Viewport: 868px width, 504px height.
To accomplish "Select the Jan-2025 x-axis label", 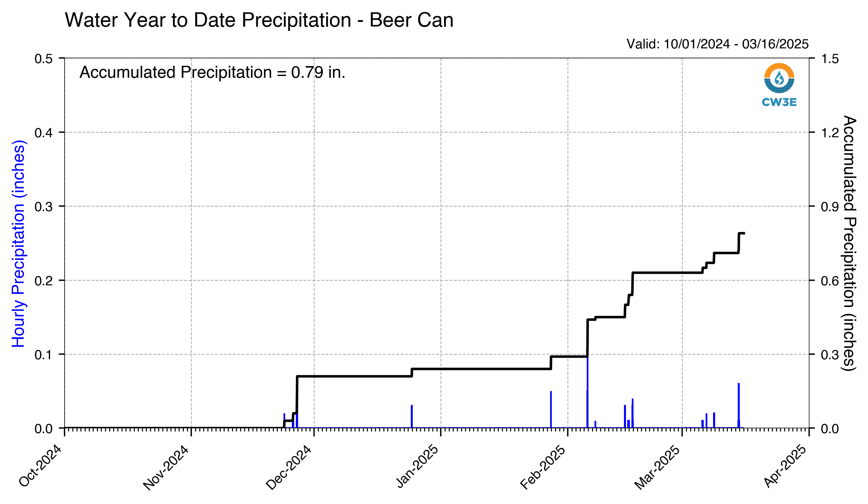I will coord(417,466).
